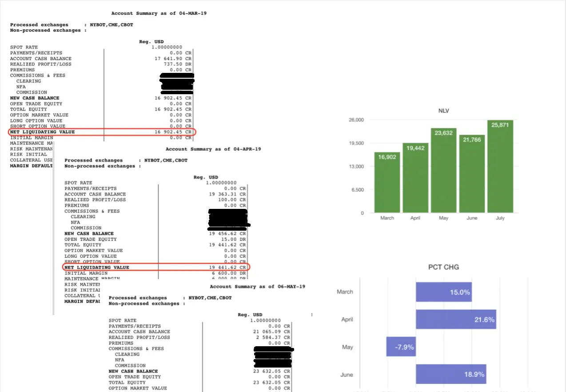The height and width of the screenshot is (392, 566).
Task: Select the 18.9% June percent change bar
Action: click(450, 374)
